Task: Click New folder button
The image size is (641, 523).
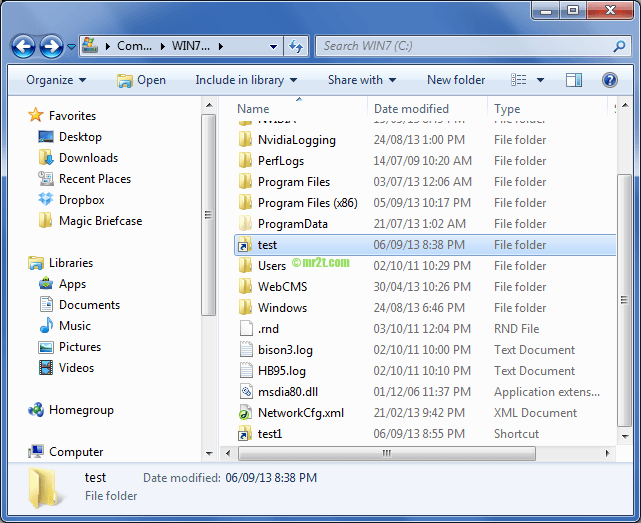Action: pyautogui.click(x=456, y=80)
